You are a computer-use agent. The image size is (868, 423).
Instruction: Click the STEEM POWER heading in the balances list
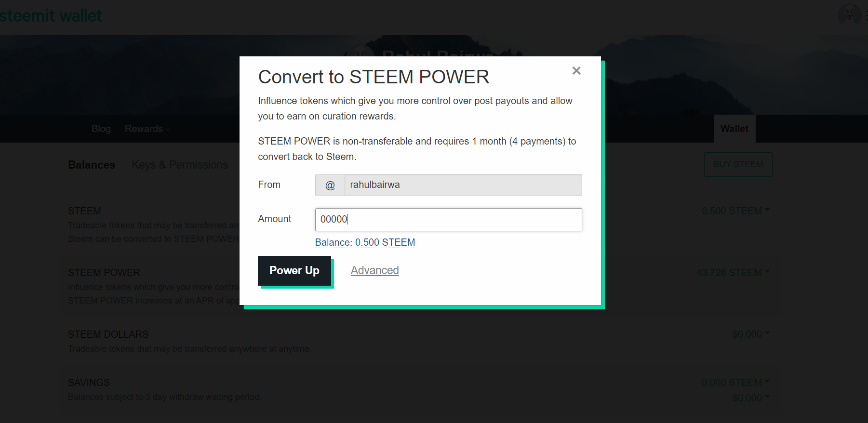coord(104,273)
